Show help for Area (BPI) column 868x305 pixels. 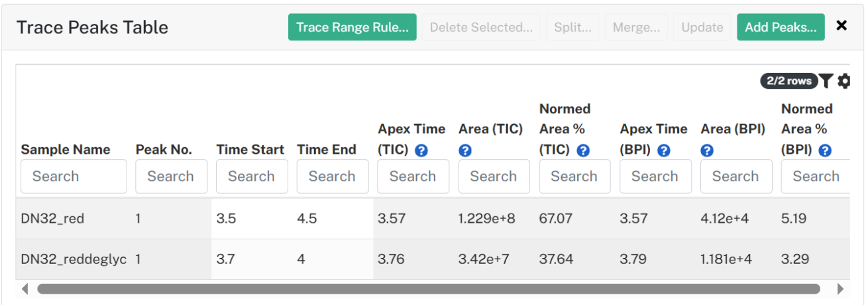click(x=707, y=151)
